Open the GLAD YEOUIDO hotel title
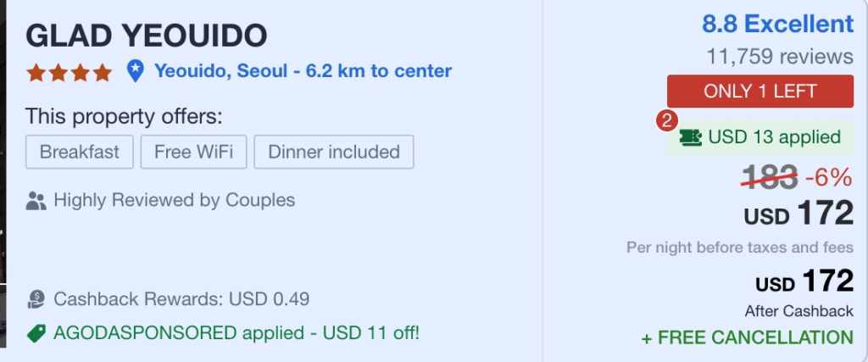 (146, 36)
